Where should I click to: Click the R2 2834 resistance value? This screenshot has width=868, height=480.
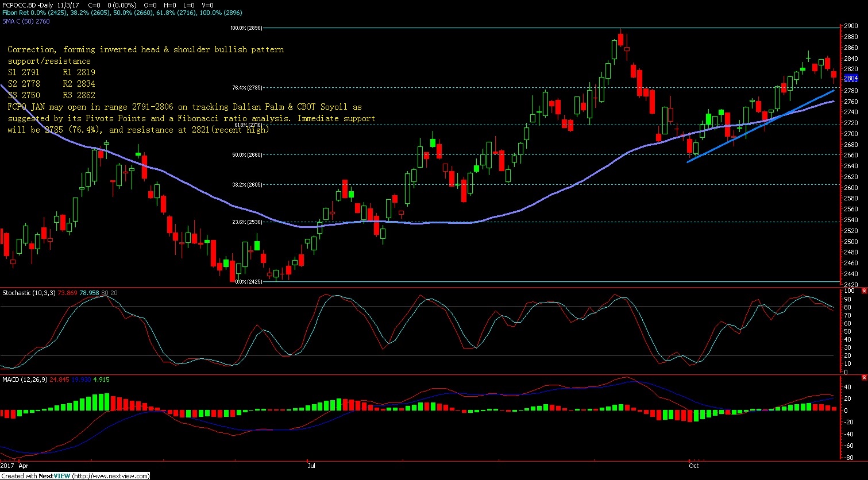[x=79, y=84]
